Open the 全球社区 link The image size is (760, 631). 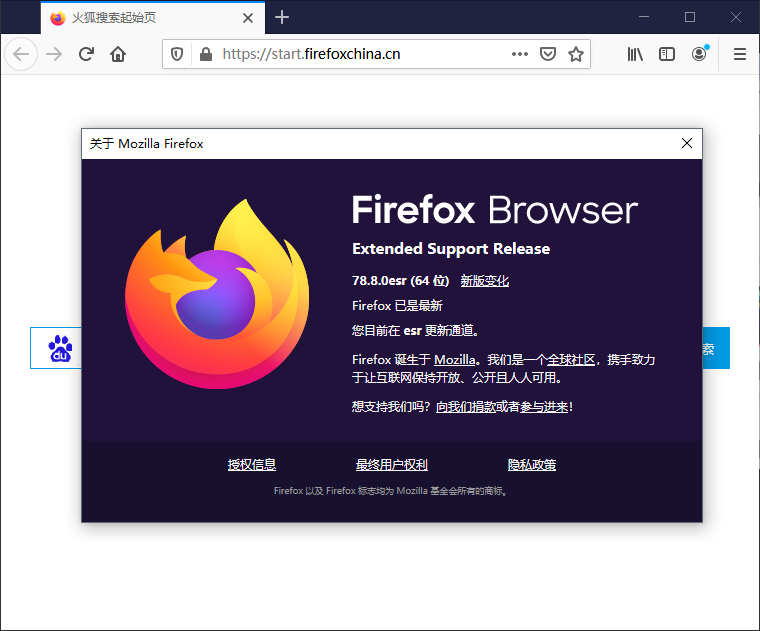[570, 360]
